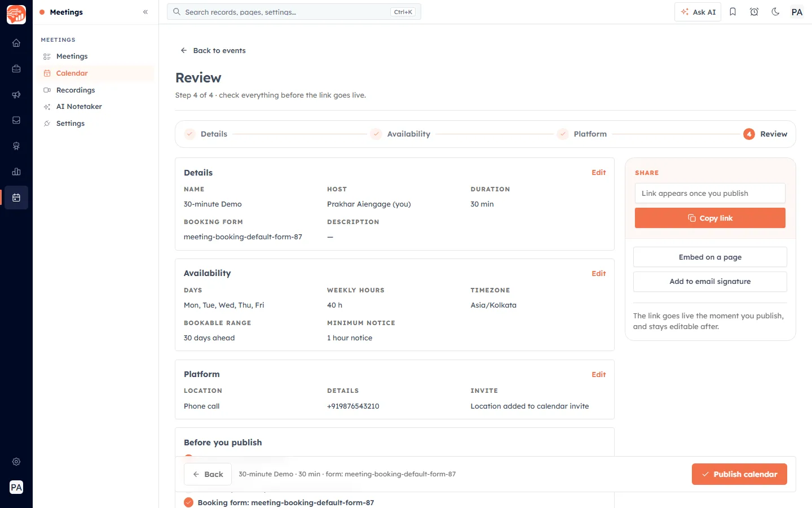Open the bar chart analytics icon
This screenshot has width=812, height=508.
click(x=16, y=172)
